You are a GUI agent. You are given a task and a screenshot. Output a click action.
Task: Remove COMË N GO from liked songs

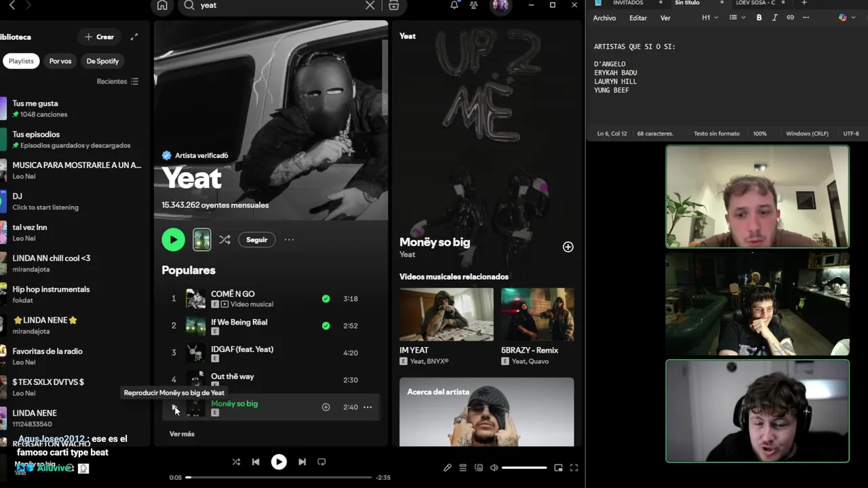326,298
